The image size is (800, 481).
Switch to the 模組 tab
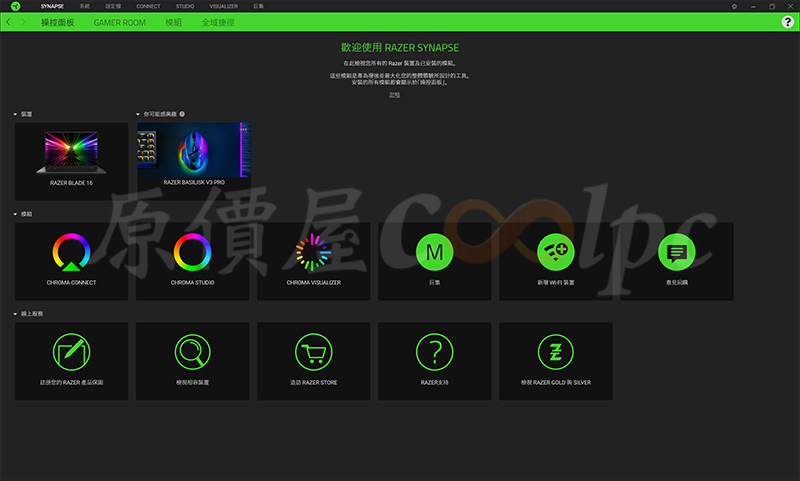click(173, 22)
